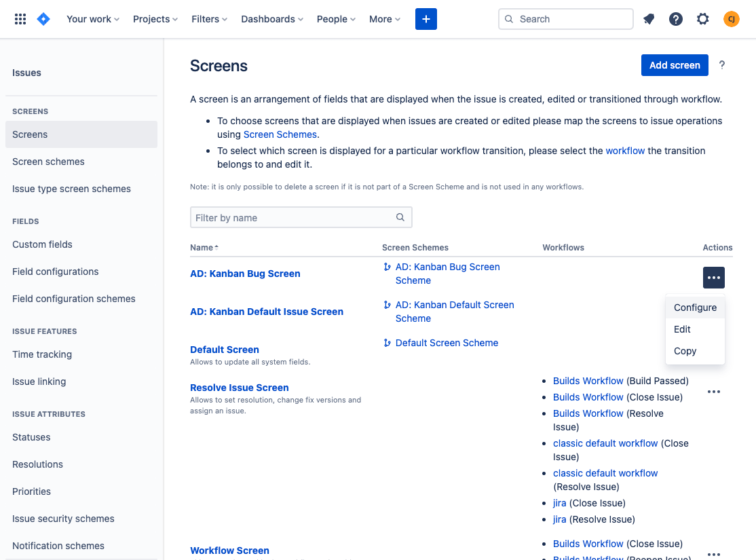Open the jira (Resolve Issue) workflow link
Screen dimensions: 756x560
(559, 520)
